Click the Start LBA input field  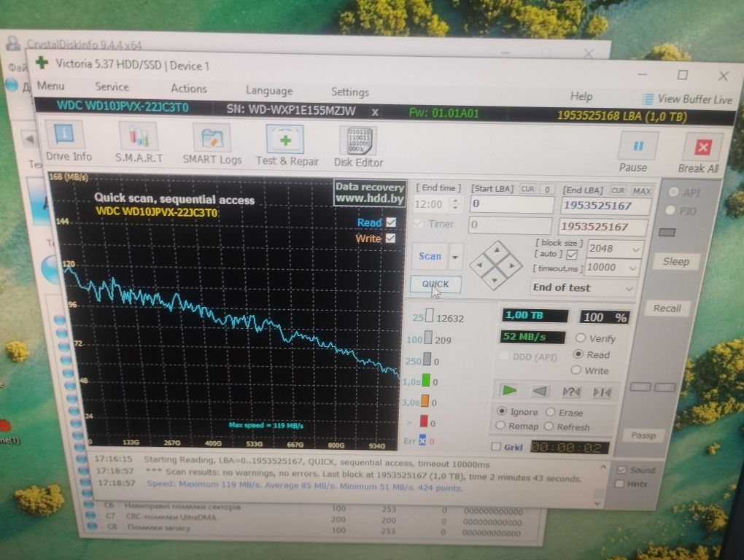coord(511,204)
